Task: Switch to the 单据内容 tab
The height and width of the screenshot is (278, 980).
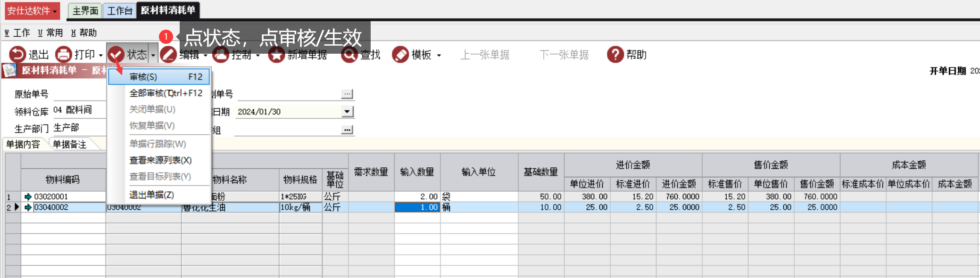Action: (x=24, y=144)
